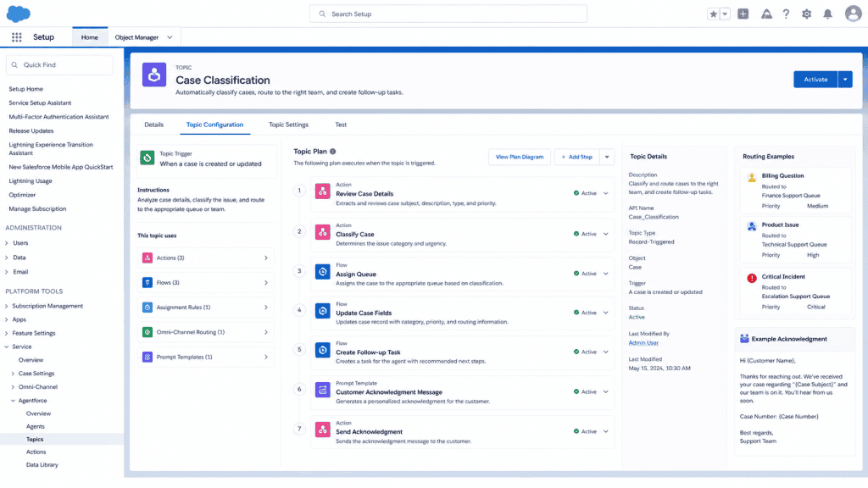This screenshot has width=868, height=488.
Task: Open the App Launcher grid icon
Action: coord(17,37)
